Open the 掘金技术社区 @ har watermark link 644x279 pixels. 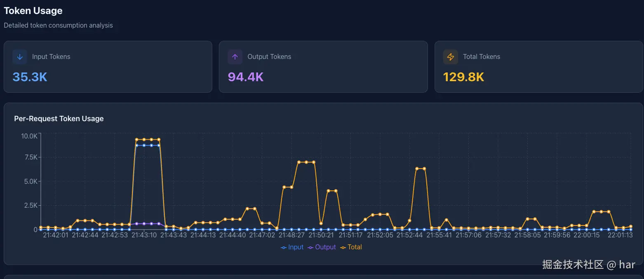(589, 265)
